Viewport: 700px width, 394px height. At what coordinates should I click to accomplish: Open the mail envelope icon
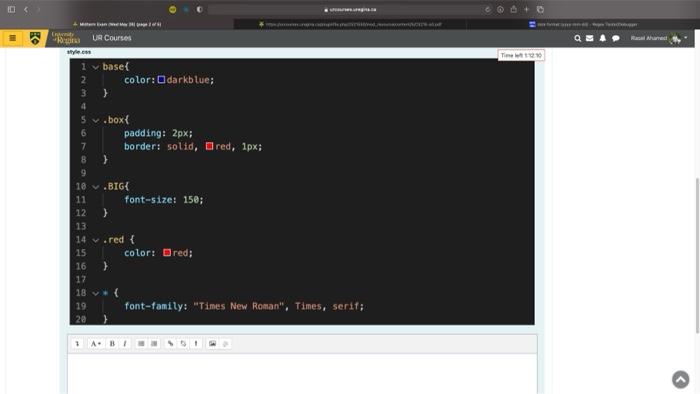[x=590, y=38]
